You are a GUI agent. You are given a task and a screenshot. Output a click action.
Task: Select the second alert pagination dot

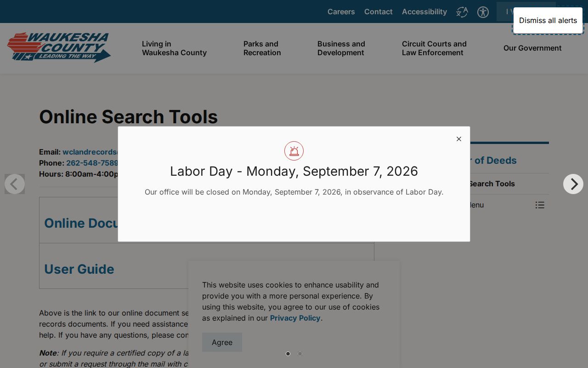[x=300, y=354]
